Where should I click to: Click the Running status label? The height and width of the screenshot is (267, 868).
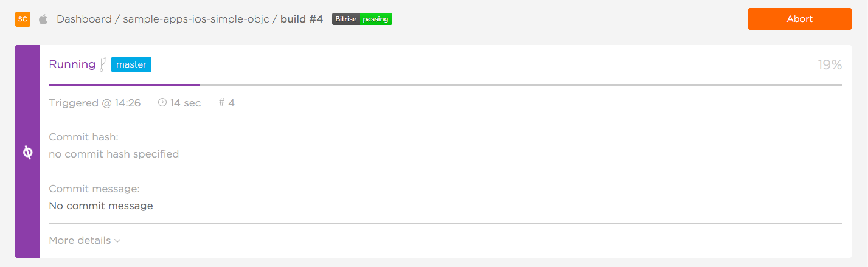72,64
